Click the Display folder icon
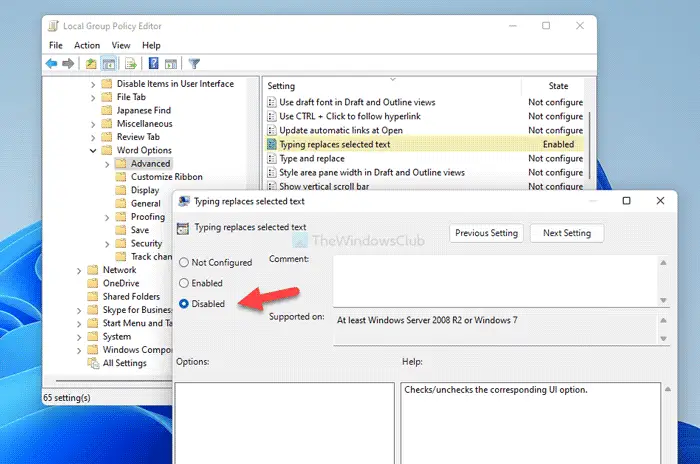Image resolution: width=700 pixels, height=464 pixels. tap(121, 190)
